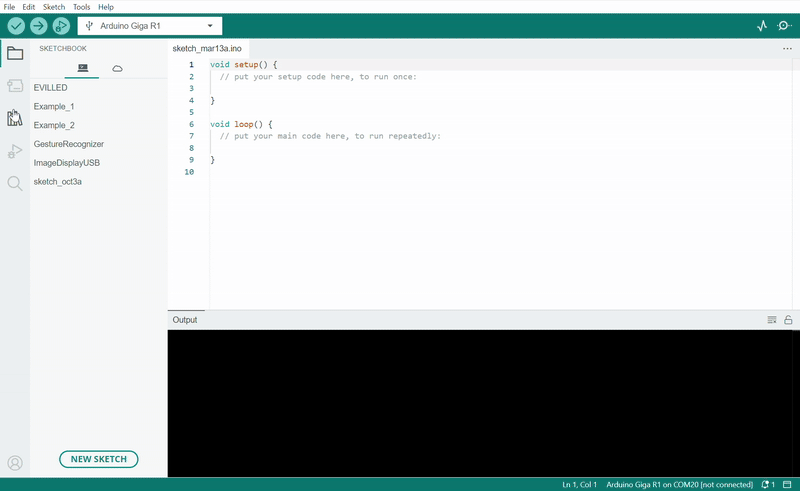
Task: Open the Sketch menu
Action: tap(54, 7)
